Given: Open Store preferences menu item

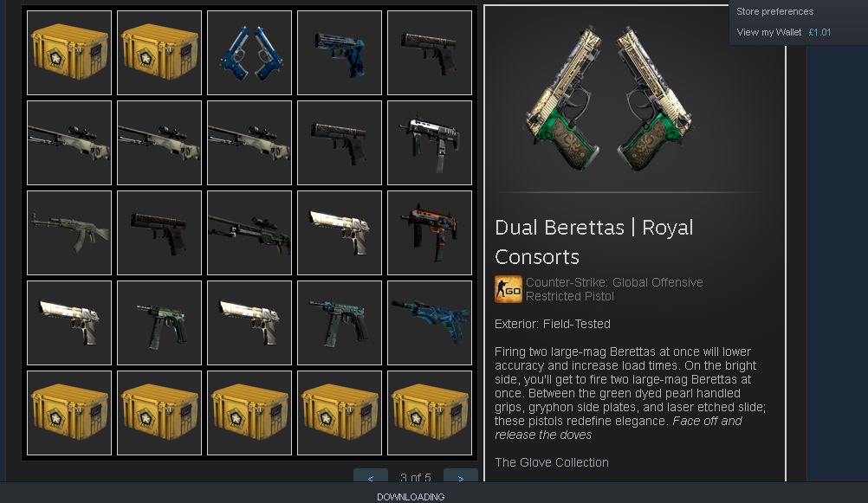Looking at the screenshot, I should [774, 11].
